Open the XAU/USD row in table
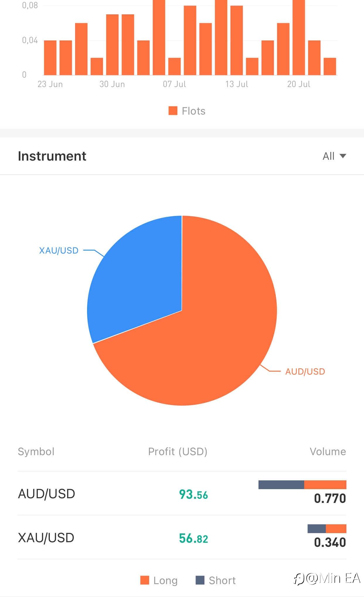 tap(46, 538)
